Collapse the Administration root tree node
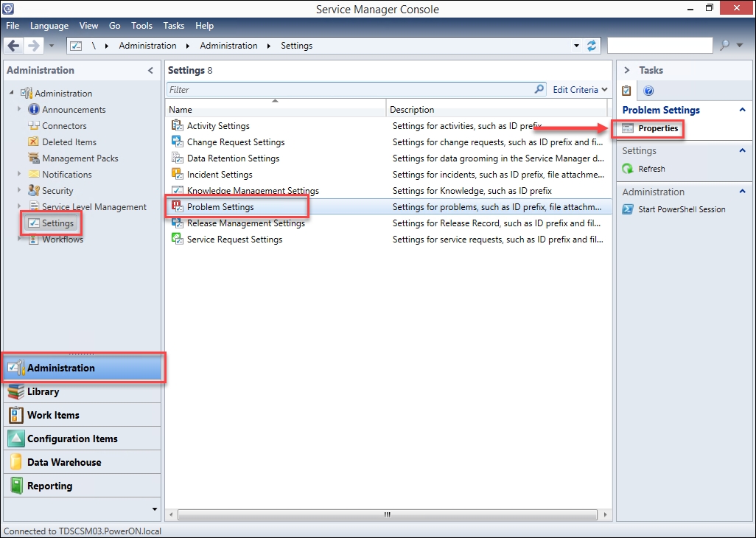 point(12,93)
